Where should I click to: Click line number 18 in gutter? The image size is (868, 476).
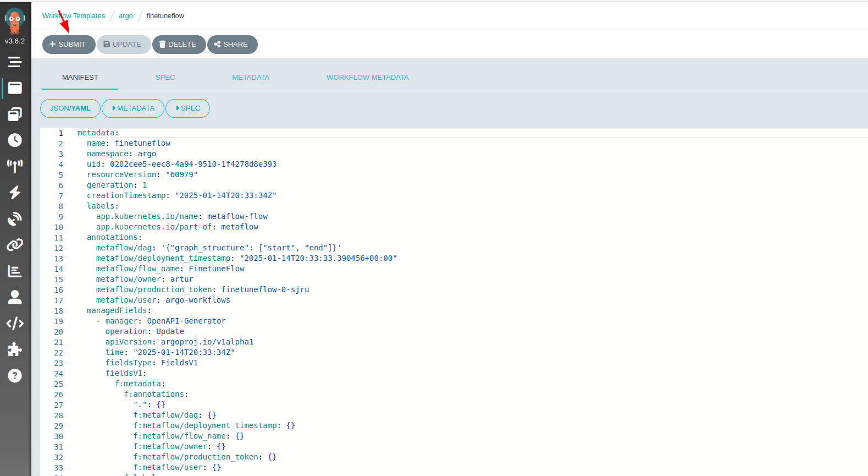pyautogui.click(x=59, y=311)
